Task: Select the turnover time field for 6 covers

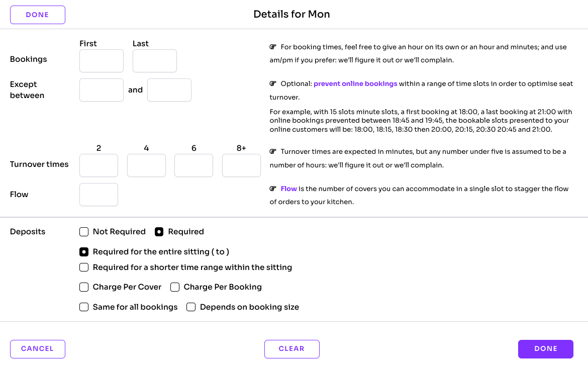Action: coord(193,165)
